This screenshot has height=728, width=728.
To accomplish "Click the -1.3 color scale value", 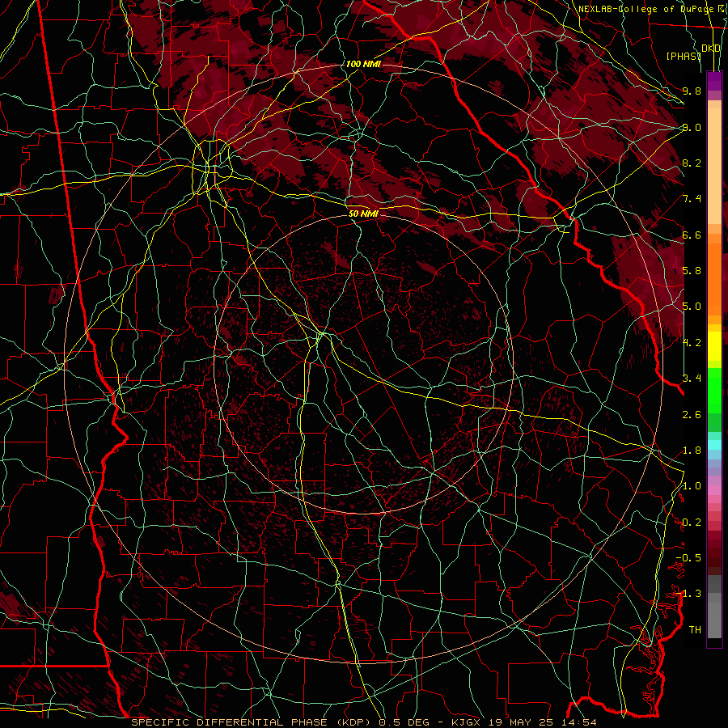I will pyautogui.click(x=689, y=594).
